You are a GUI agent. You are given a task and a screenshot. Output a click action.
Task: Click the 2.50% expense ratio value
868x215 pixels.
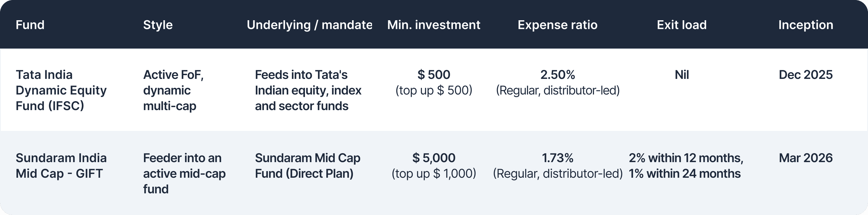[x=558, y=75]
